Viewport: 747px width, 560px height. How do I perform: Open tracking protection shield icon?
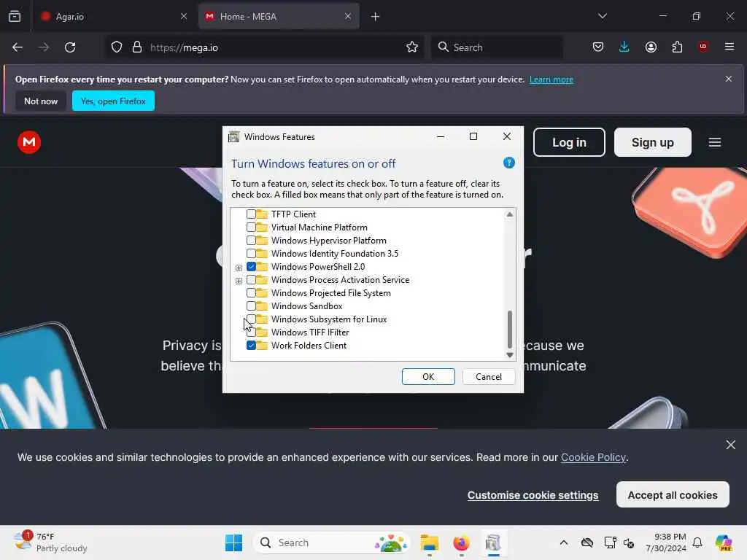click(117, 47)
